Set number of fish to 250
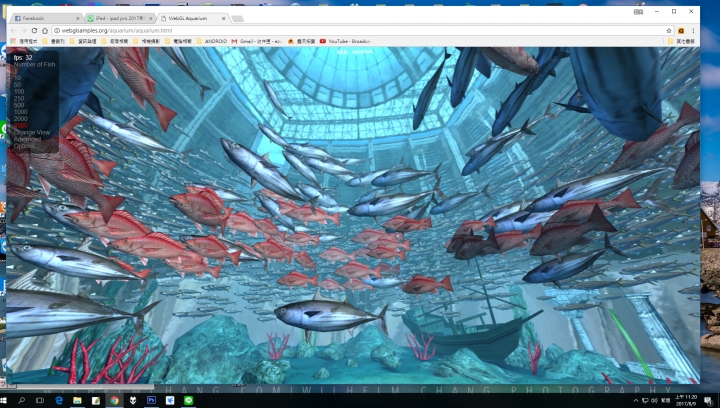Screen dimensions: 720x408 coord(19,98)
